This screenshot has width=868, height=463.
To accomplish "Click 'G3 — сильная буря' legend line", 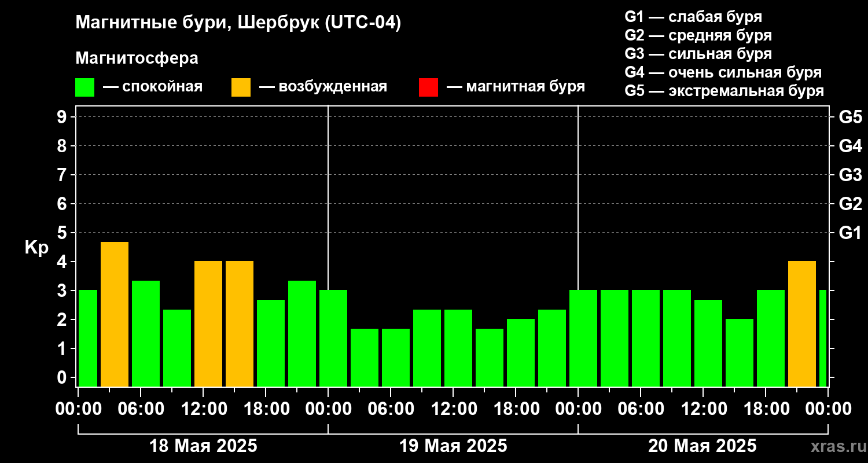I will click(x=698, y=54).
